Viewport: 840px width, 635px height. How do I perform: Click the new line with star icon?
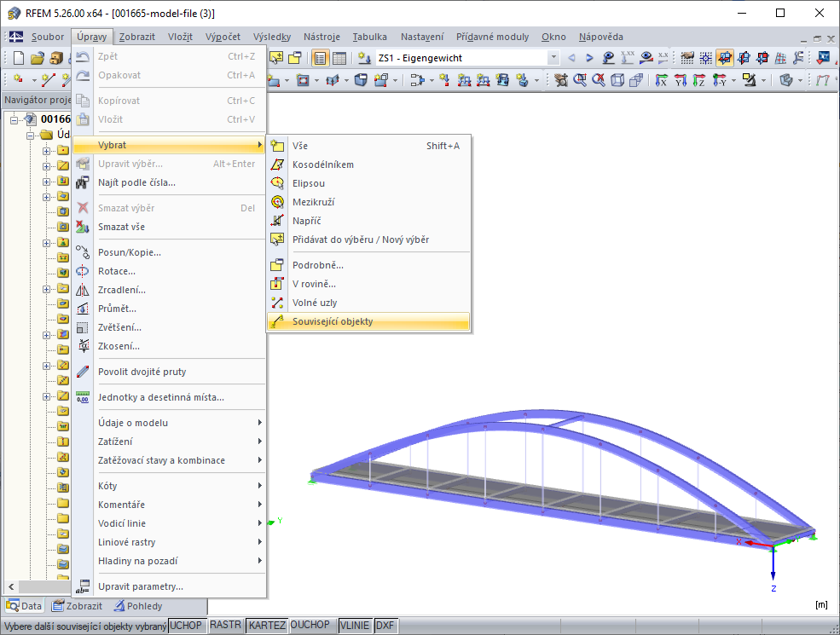point(49,80)
